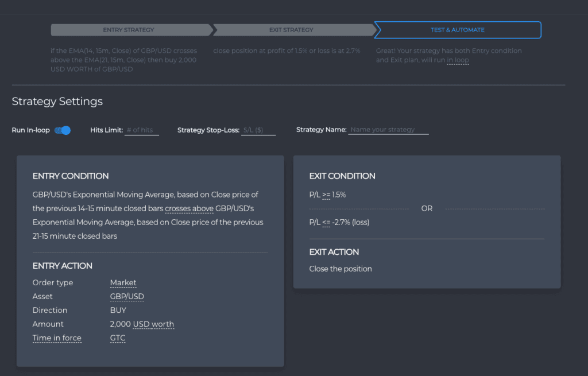Select the Test & Automate step

coord(458,30)
